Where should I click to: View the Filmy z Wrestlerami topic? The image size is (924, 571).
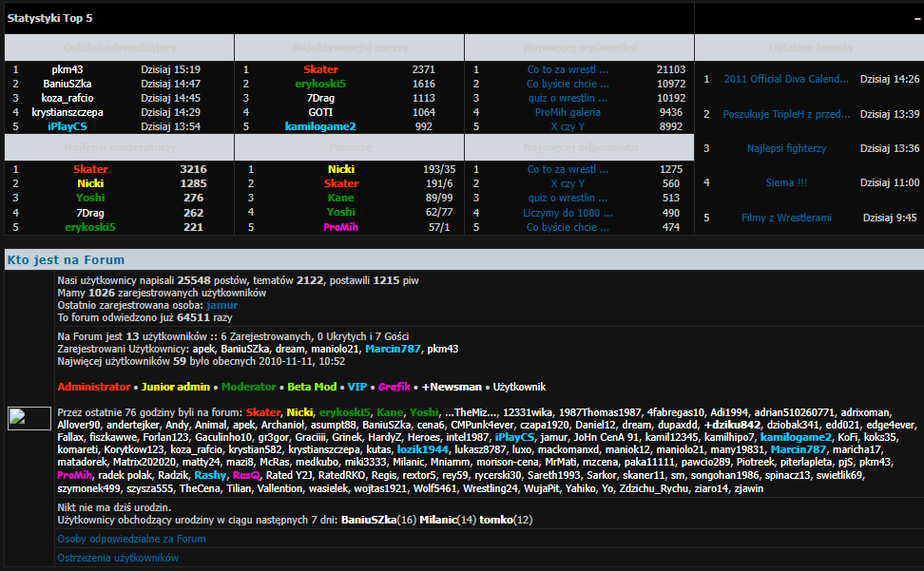[786, 218]
